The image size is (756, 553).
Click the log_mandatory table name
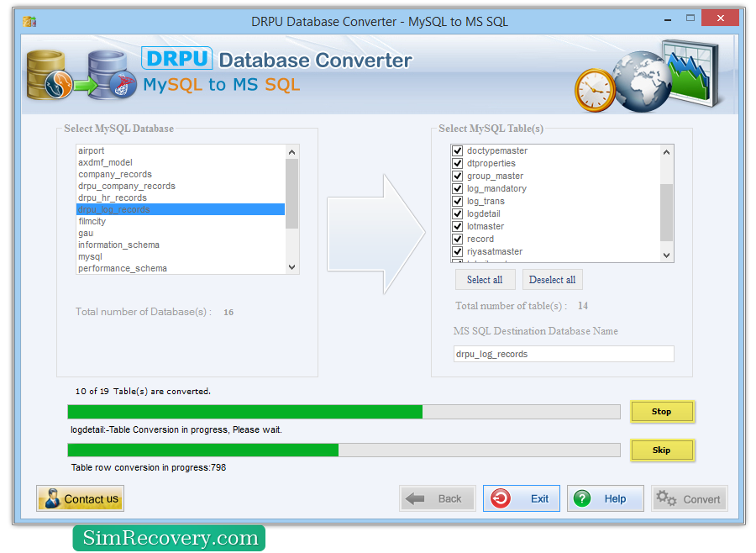[496, 188]
